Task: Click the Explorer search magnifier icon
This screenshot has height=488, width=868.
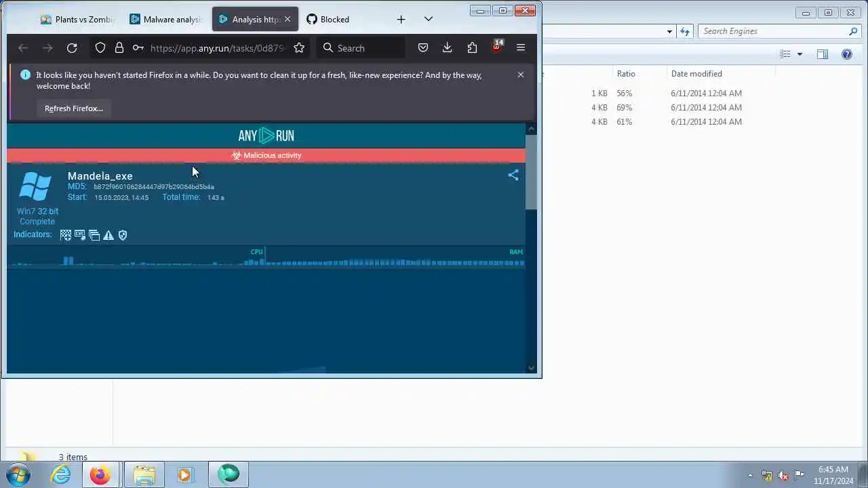Action: pyautogui.click(x=853, y=31)
